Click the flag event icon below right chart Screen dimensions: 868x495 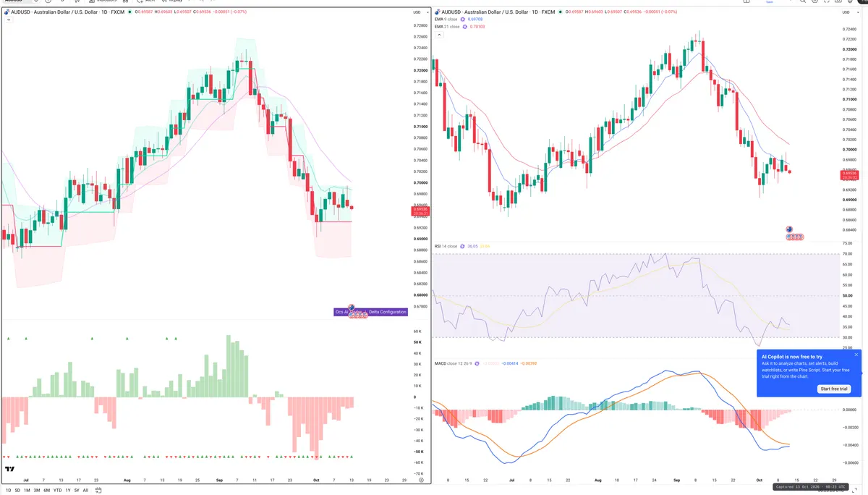790,230
